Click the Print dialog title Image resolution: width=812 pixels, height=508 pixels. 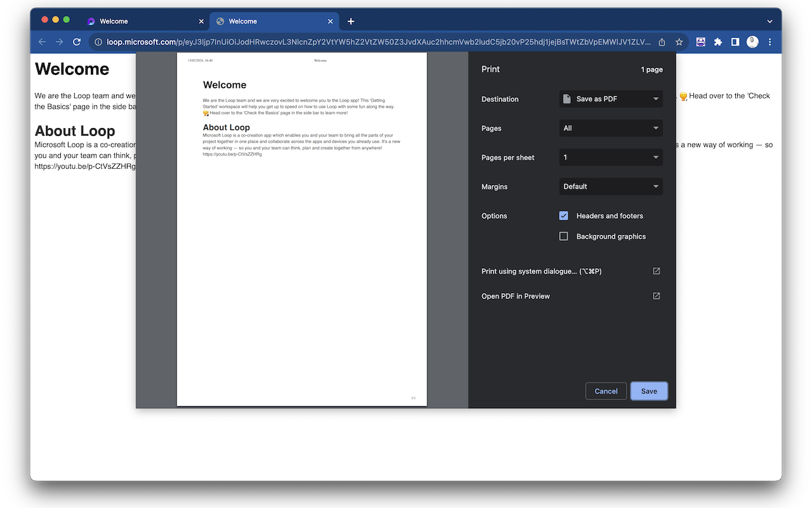490,69
